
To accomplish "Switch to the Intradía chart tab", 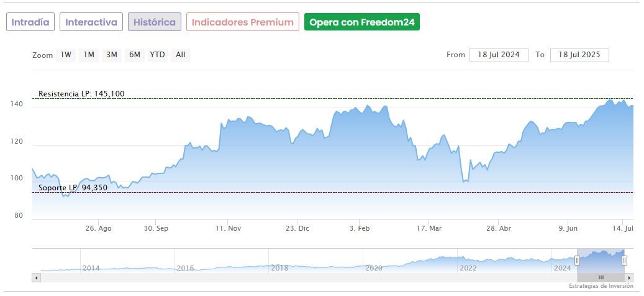I will click(x=30, y=22).
